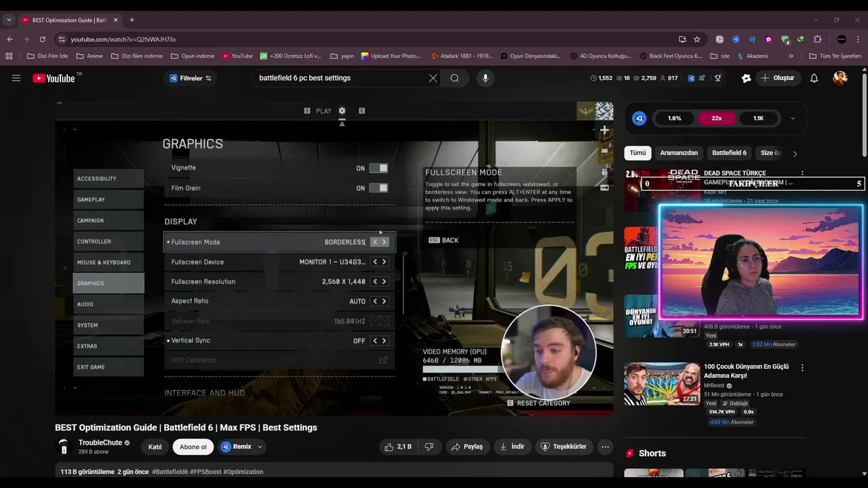Click the browser address bar URL
The height and width of the screenshot is (488, 868).
pos(123,39)
